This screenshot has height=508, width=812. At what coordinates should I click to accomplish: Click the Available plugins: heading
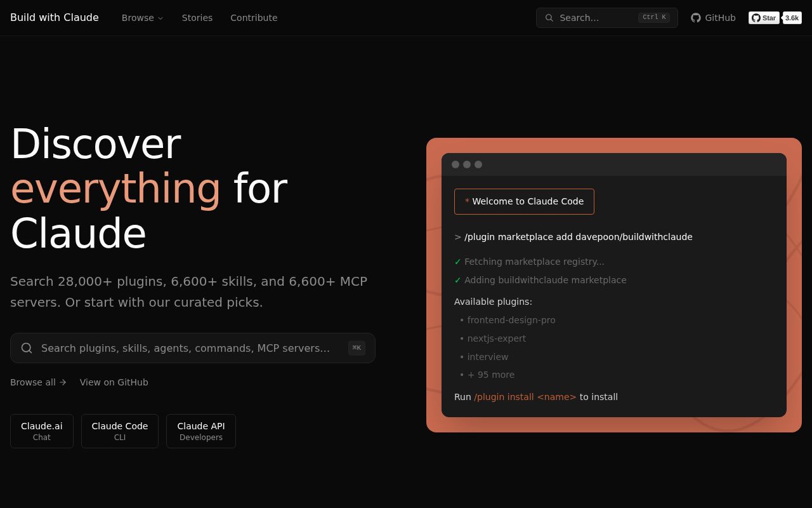(x=493, y=302)
